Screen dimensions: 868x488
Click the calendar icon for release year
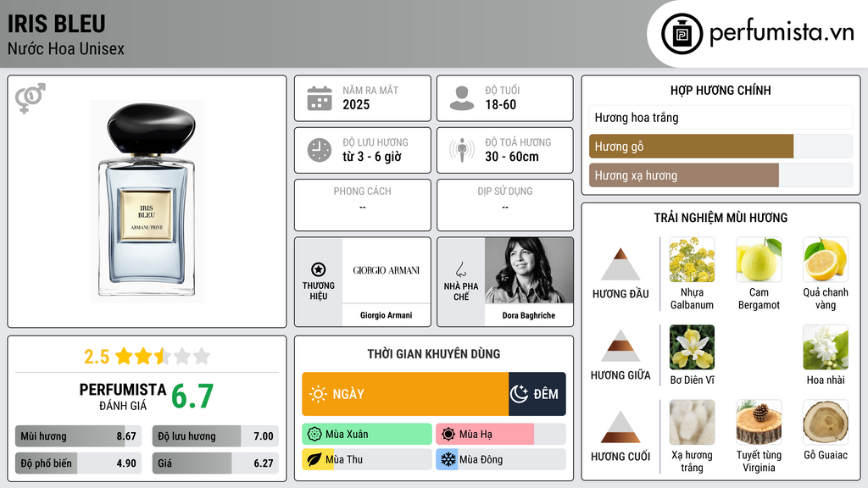pos(320,98)
